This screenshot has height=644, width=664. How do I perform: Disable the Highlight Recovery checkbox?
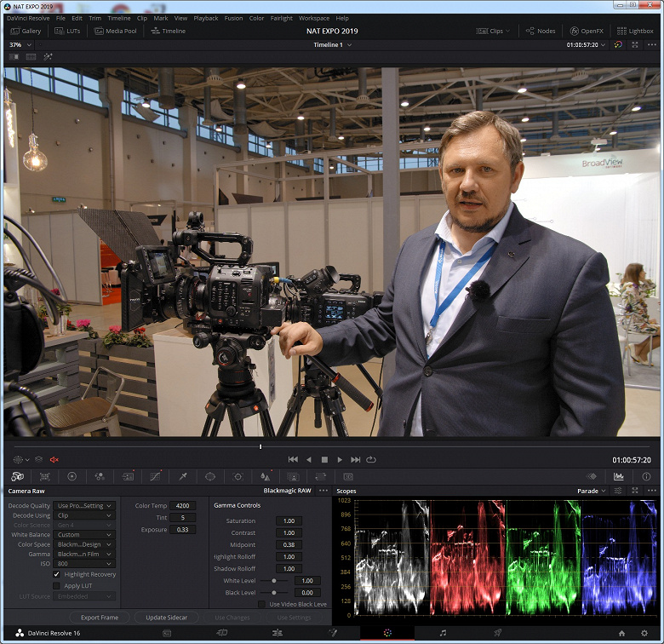pos(57,575)
